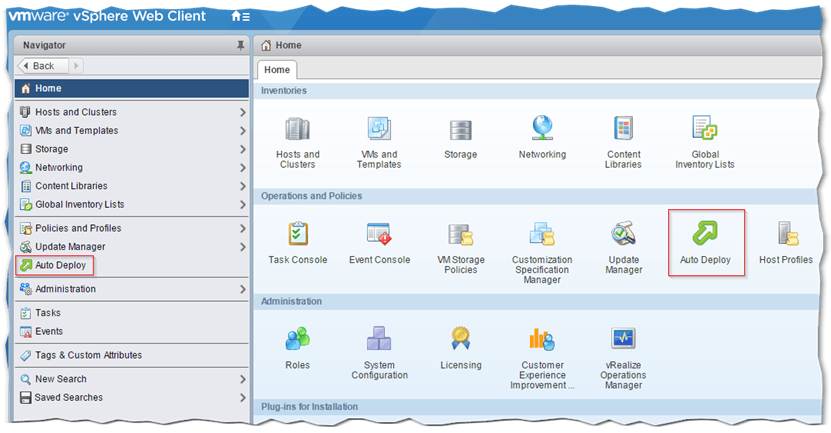Expand the Content Libraries chevron
Screen dimensions: 831x433
tap(242, 187)
